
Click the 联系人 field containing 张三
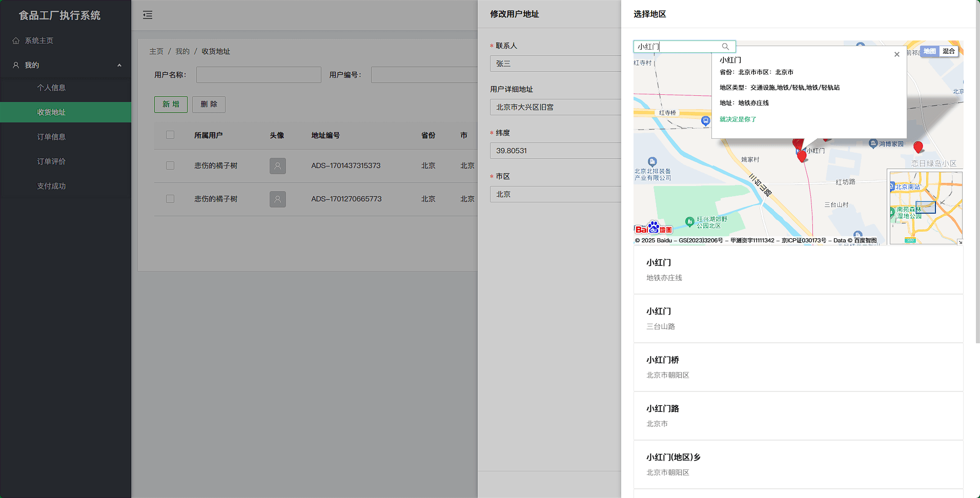click(x=556, y=64)
